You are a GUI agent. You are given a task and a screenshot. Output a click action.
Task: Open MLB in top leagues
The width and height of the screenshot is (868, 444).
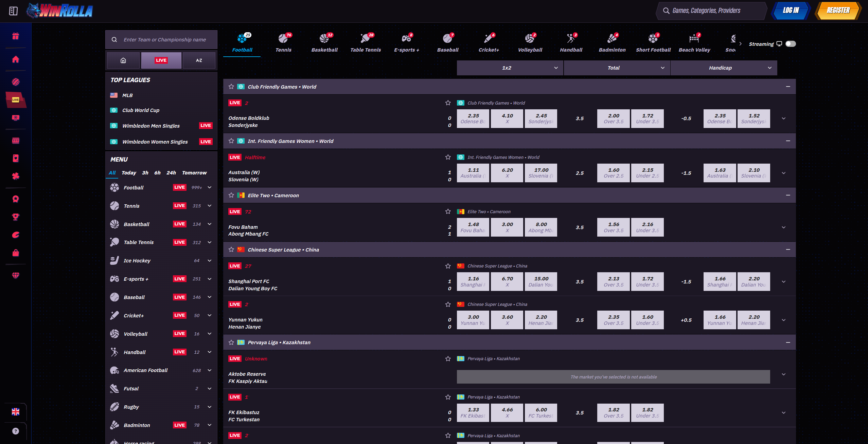[x=161, y=95]
